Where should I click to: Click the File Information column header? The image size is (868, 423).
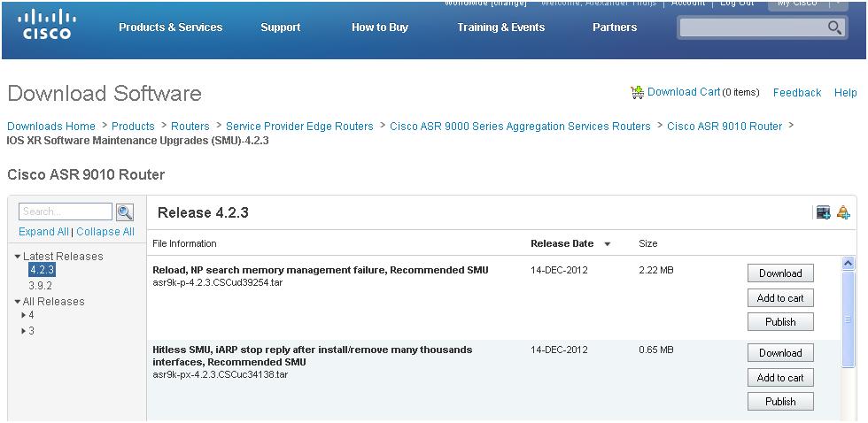pyautogui.click(x=184, y=243)
